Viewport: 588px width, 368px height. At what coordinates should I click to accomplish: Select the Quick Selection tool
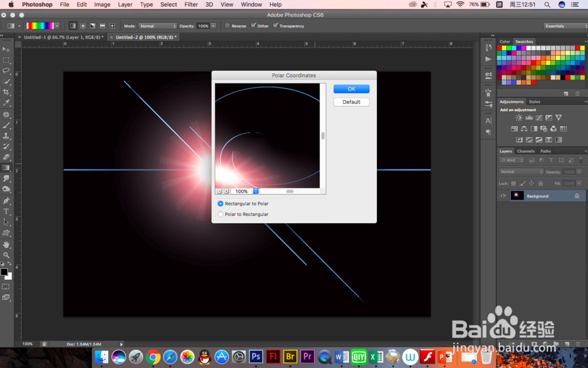[6, 81]
